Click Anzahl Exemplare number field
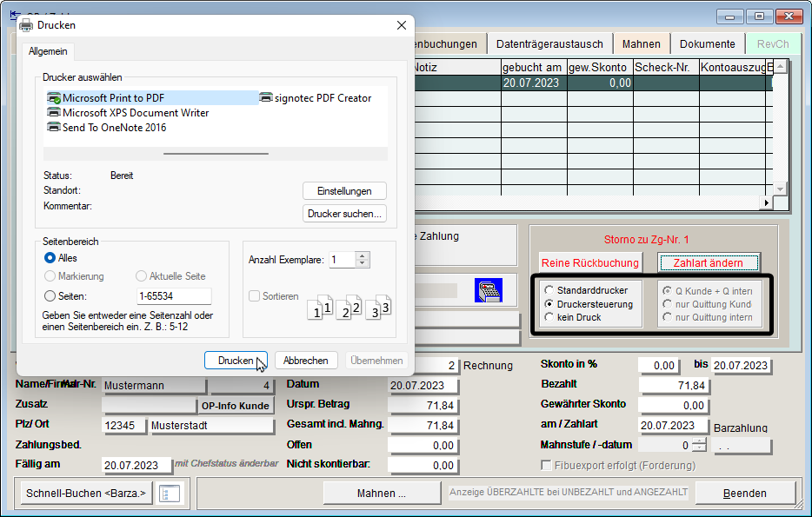The width and height of the screenshot is (812, 517). click(343, 260)
